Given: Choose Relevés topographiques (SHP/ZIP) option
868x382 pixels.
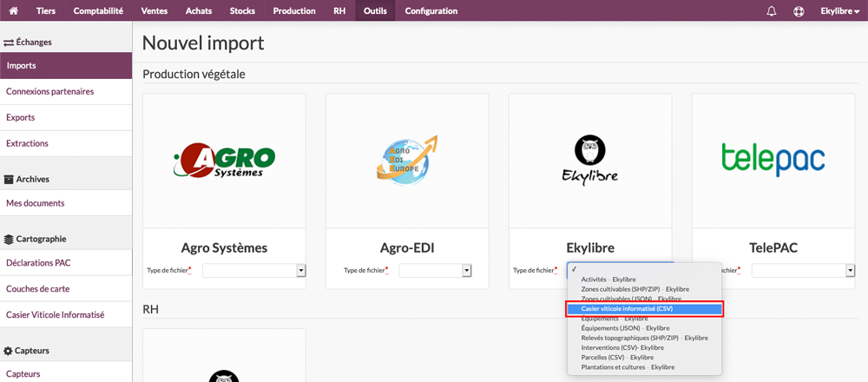Looking at the screenshot, I should click(x=644, y=338).
